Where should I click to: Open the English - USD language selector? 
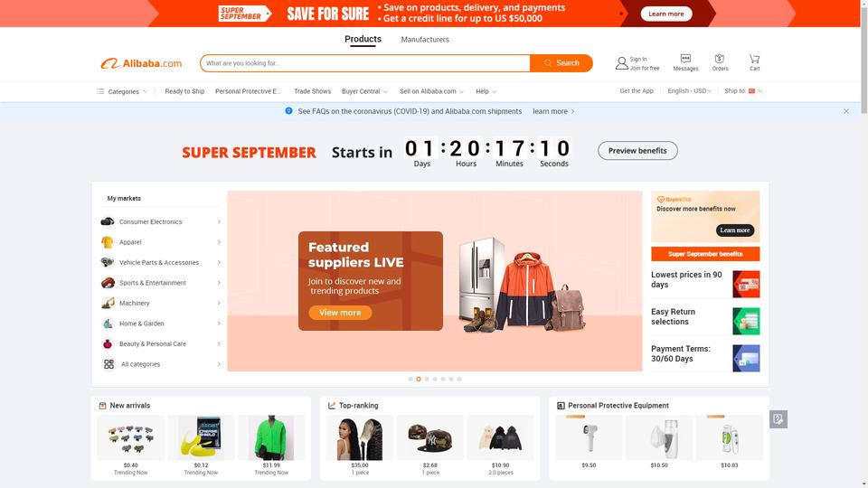(689, 90)
